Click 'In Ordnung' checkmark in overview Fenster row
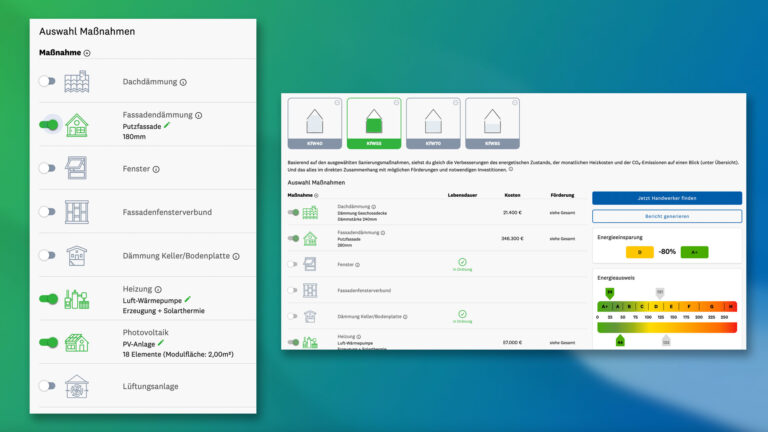768x432 pixels. click(x=462, y=264)
